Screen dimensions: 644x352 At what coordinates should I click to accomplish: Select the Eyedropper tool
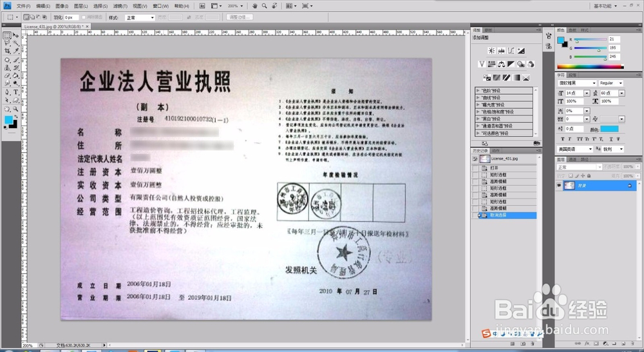(15, 51)
